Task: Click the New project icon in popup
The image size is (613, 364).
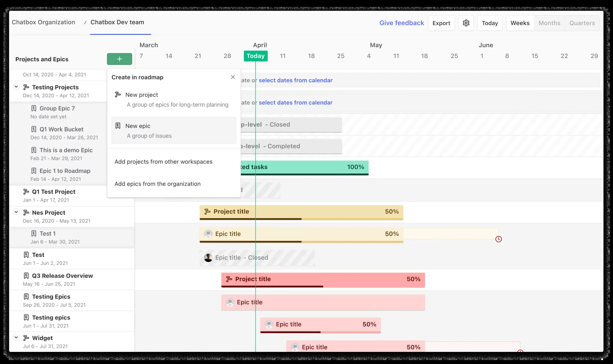Action: (118, 94)
